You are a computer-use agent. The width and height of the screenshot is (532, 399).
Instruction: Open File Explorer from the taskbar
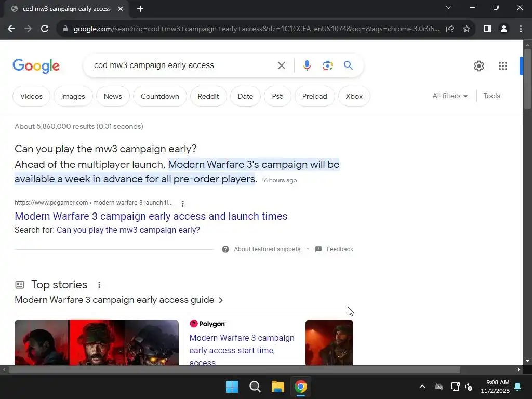tap(278, 387)
